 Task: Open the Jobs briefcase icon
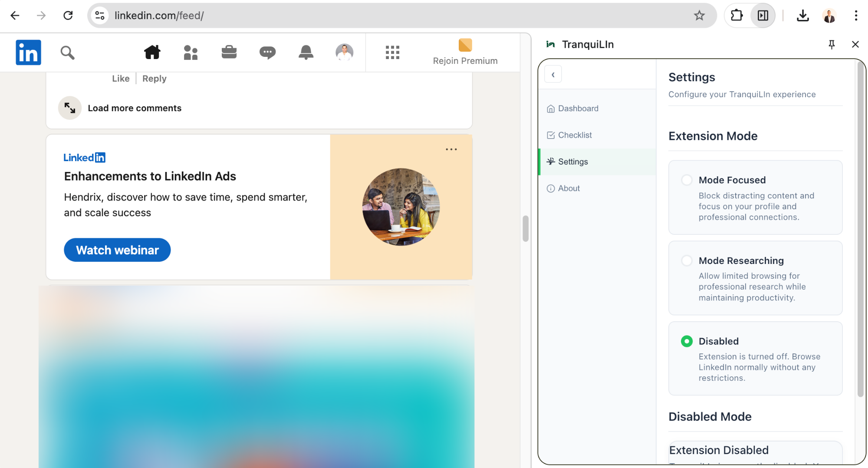pyautogui.click(x=229, y=53)
